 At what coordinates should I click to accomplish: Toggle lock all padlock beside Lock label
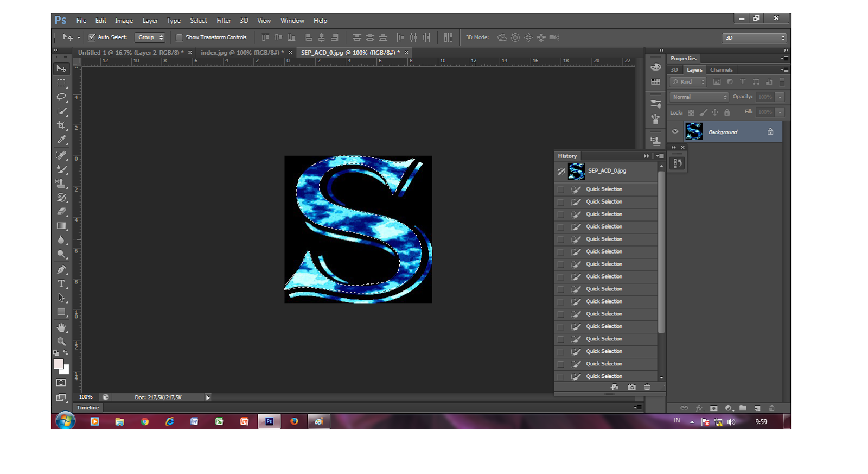click(x=727, y=112)
